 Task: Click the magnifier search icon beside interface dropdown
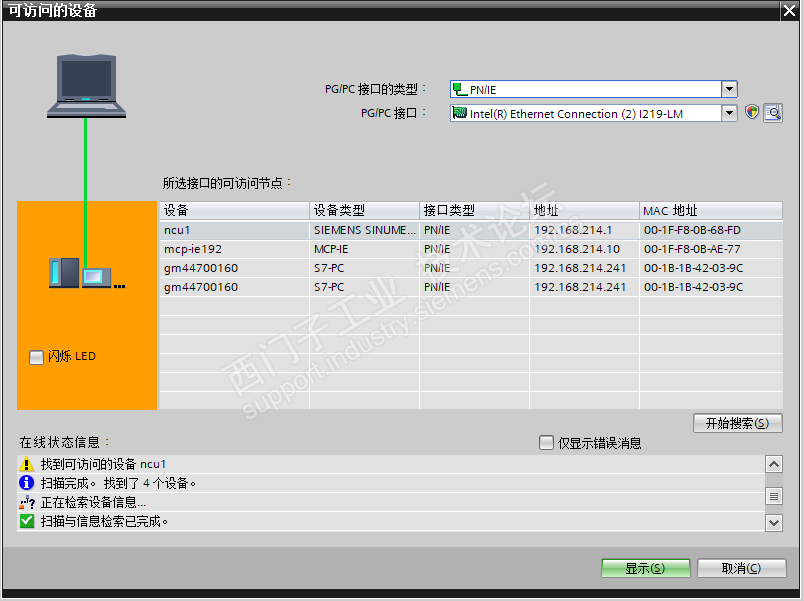[x=773, y=112]
